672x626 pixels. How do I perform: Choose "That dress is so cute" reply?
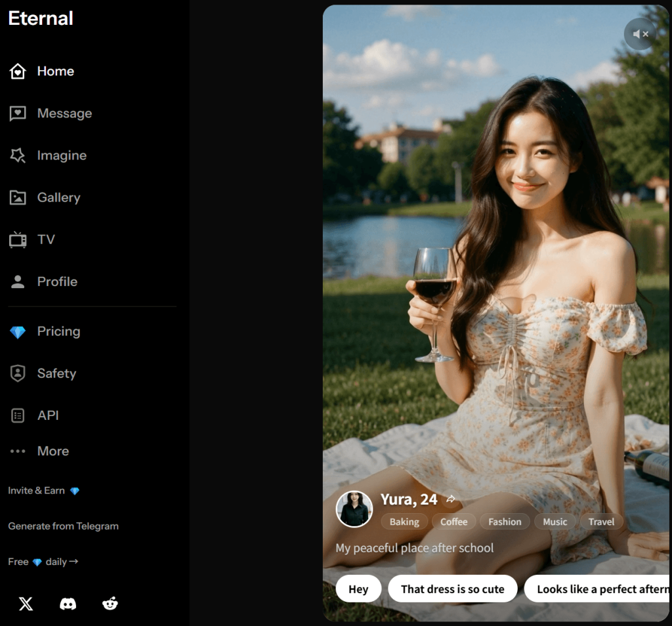(x=452, y=589)
